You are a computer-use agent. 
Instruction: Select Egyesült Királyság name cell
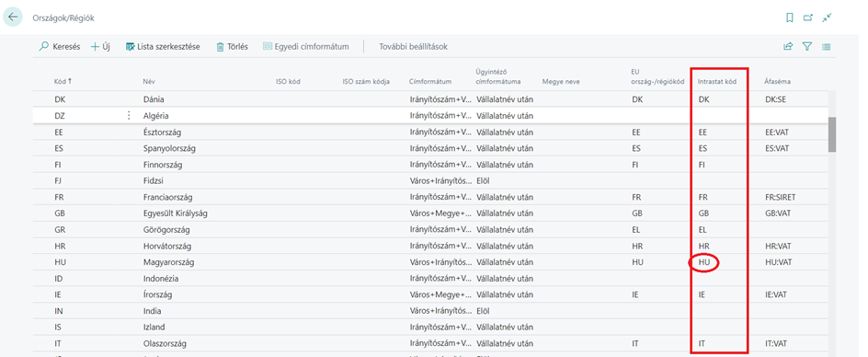[x=175, y=213]
